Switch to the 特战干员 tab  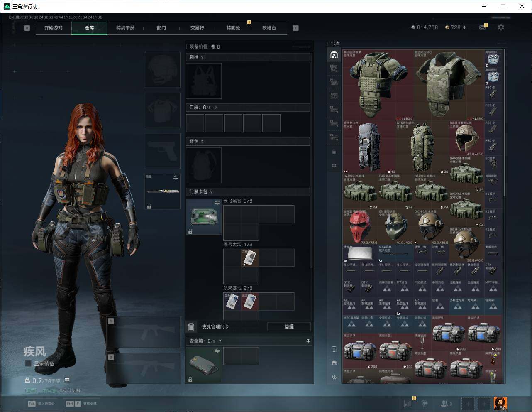click(125, 28)
